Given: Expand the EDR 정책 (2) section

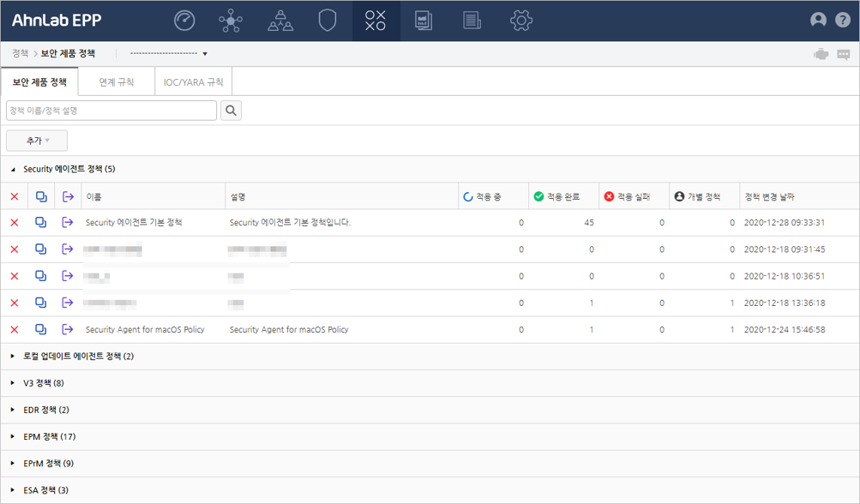Looking at the screenshot, I should (13, 410).
